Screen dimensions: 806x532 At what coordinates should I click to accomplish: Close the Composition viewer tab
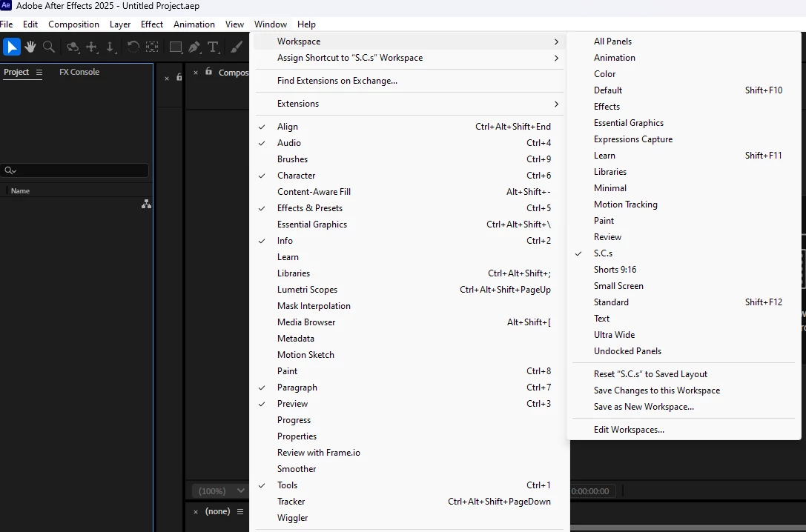click(195, 73)
